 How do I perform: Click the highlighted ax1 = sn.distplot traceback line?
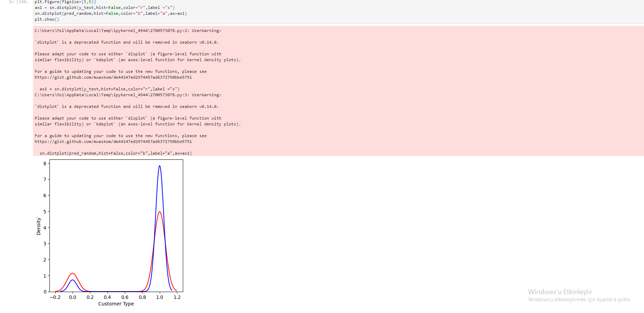pos(109,89)
